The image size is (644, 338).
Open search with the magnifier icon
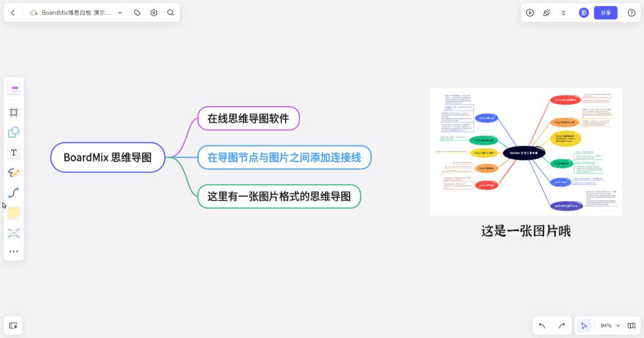(171, 13)
